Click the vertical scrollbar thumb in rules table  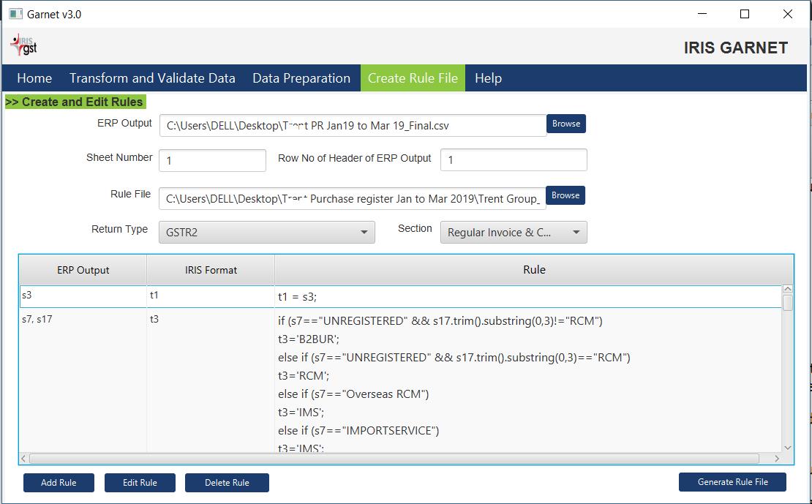[788, 303]
